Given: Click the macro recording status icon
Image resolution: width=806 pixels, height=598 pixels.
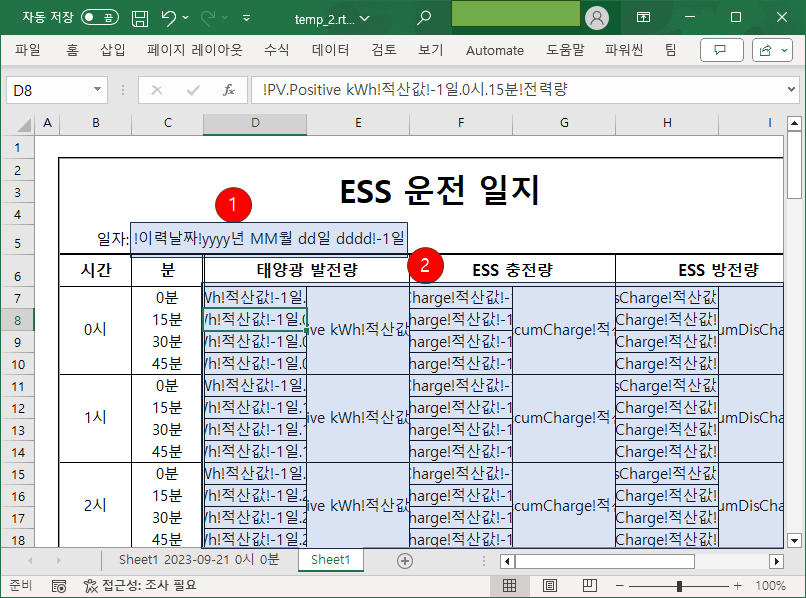Looking at the screenshot, I should tap(59, 586).
